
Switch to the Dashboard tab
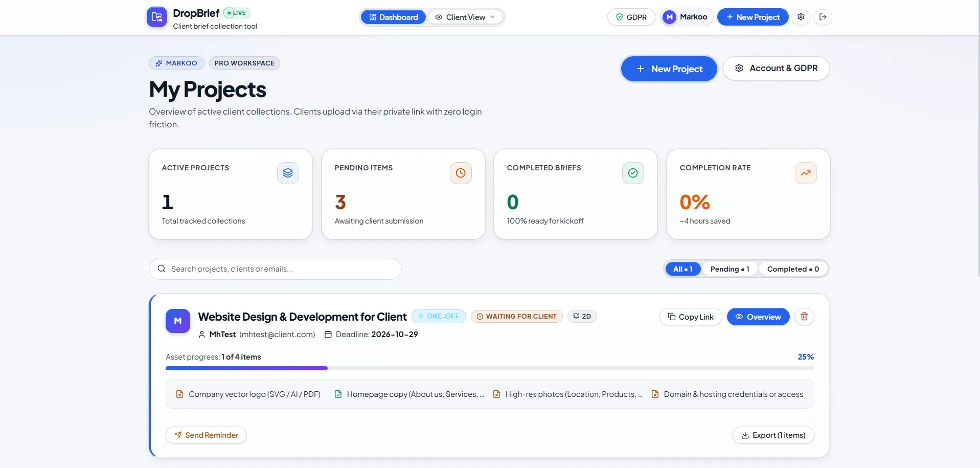coord(393,17)
